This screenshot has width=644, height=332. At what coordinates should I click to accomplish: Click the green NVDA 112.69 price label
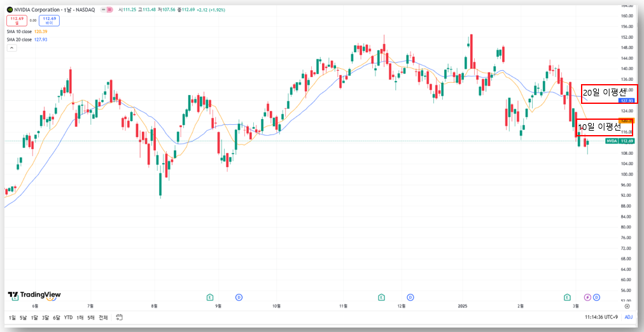pyautogui.click(x=620, y=141)
